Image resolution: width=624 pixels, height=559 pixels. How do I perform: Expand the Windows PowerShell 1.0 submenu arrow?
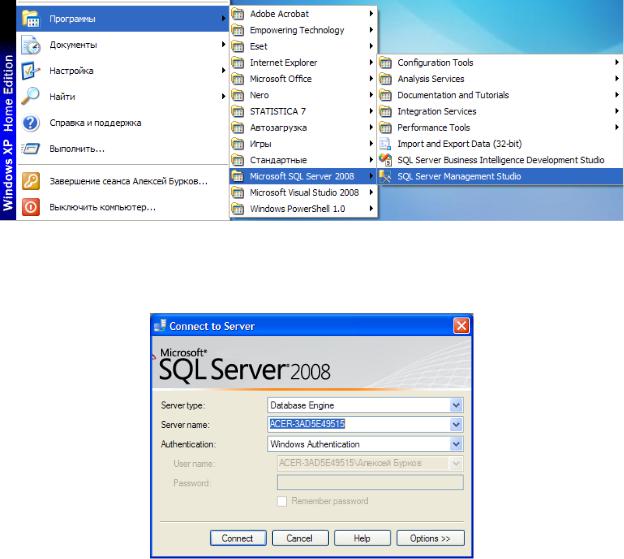click(371, 208)
